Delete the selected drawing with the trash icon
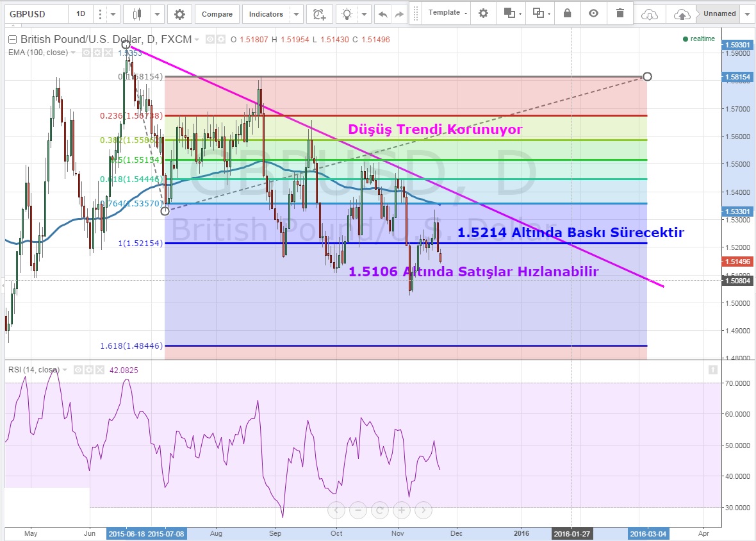The height and width of the screenshot is (541, 756). point(620,13)
